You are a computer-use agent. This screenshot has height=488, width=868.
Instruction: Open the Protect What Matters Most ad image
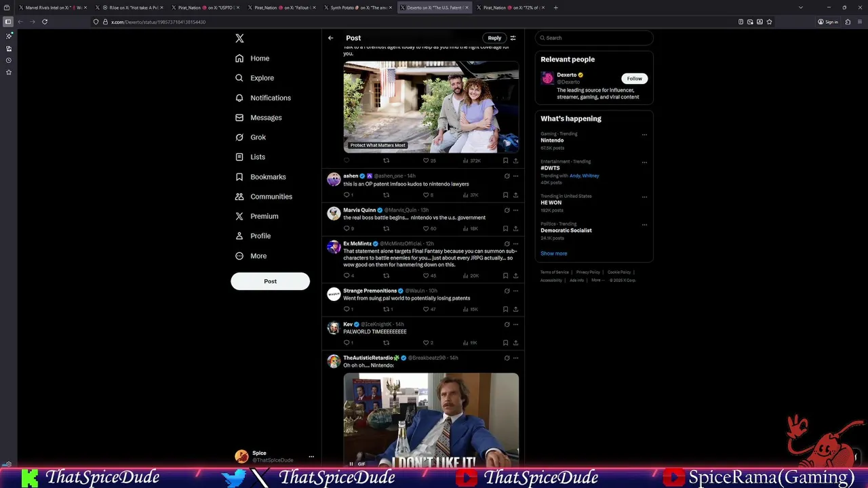(x=431, y=107)
